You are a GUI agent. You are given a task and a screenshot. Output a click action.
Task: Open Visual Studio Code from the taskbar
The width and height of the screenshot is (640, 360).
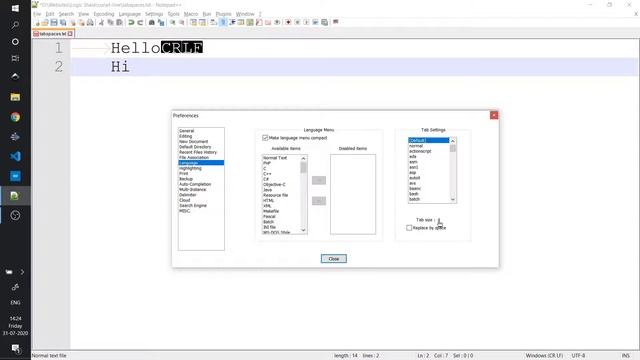pyautogui.click(x=15, y=156)
